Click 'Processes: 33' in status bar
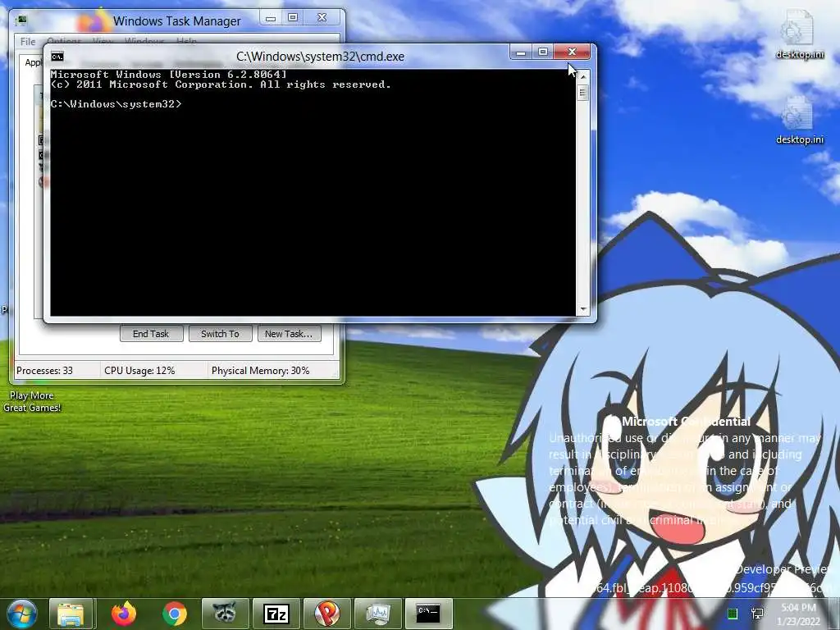840x630 pixels. coord(44,371)
